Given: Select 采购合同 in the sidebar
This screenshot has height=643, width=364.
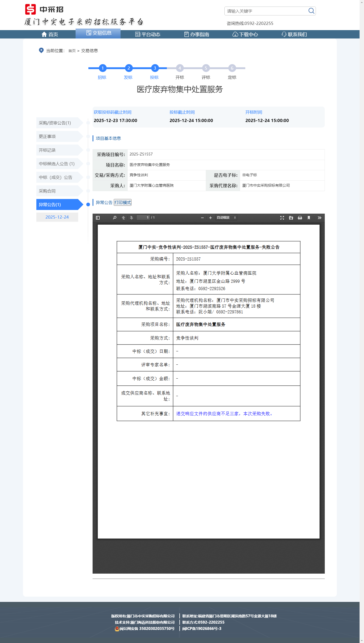Looking at the screenshot, I should point(60,191).
